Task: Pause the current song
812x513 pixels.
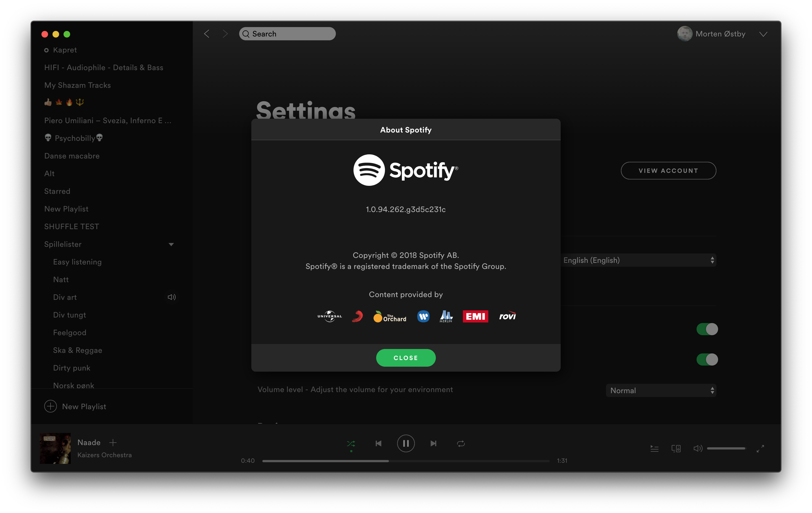Action: point(406,444)
